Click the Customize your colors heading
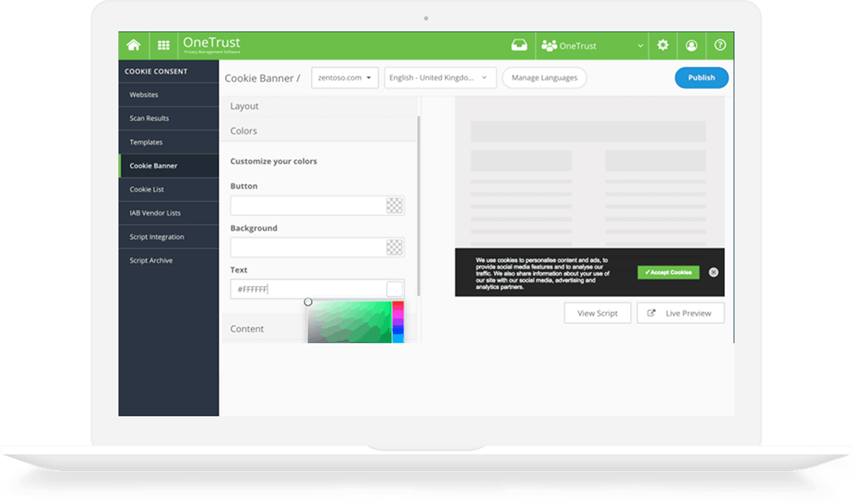Viewport: 860px width, 504px height. coord(274,161)
